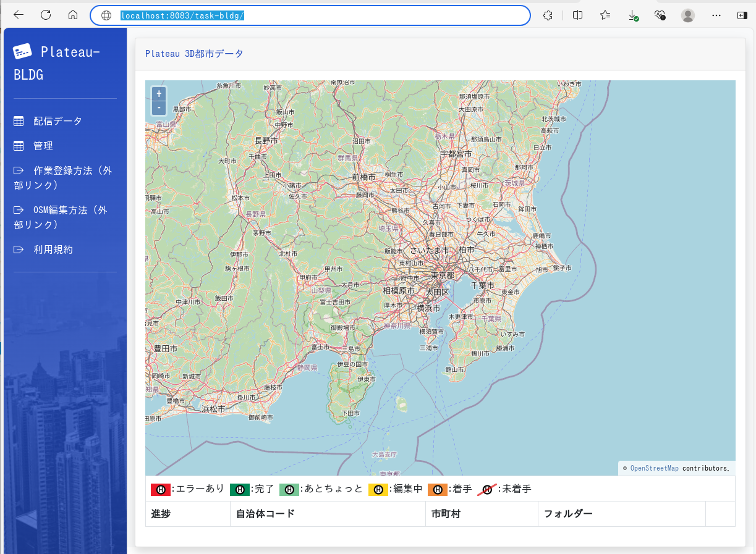
Task: Open the browser home page icon
Action: [x=73, y=15]
